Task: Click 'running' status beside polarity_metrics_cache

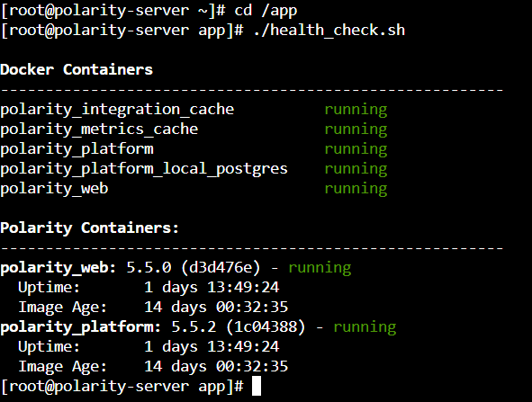Action: click(x=356, y=130)
